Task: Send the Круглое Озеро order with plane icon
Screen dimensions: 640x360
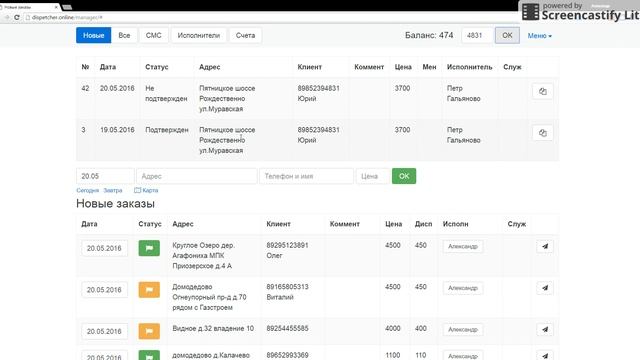Action: (x=544, y=247)
